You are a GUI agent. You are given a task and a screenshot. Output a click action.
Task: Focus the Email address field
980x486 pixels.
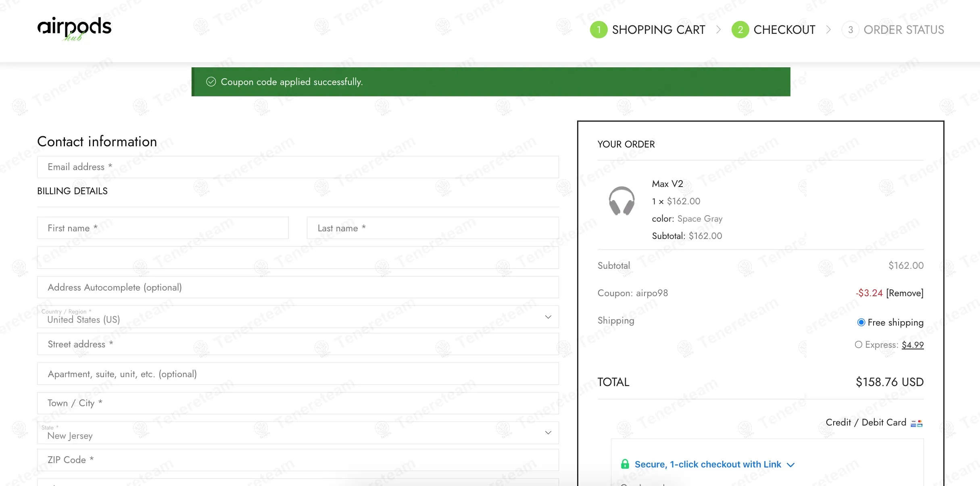pos(298,167)
